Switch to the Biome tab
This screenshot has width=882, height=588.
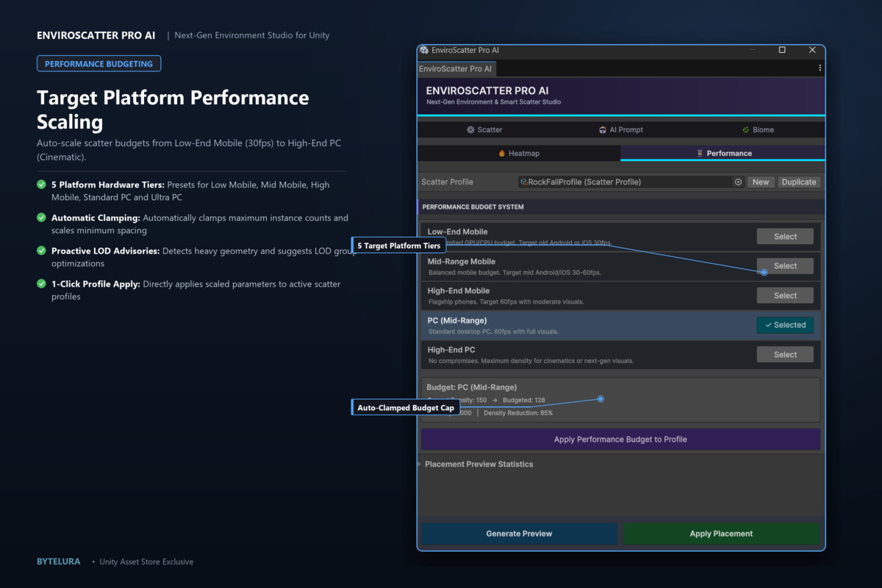[758, 129]
